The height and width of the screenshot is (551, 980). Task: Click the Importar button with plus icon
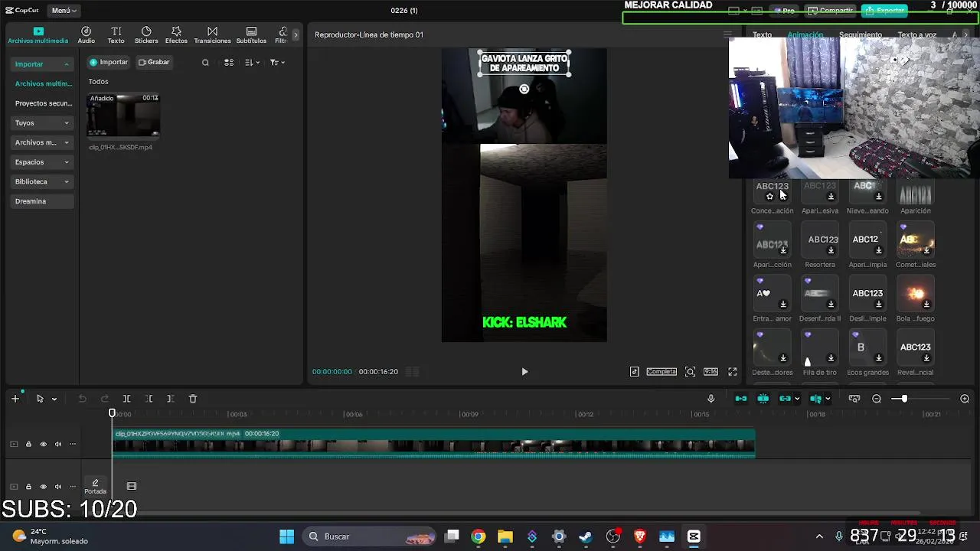[x=109, y=62]
